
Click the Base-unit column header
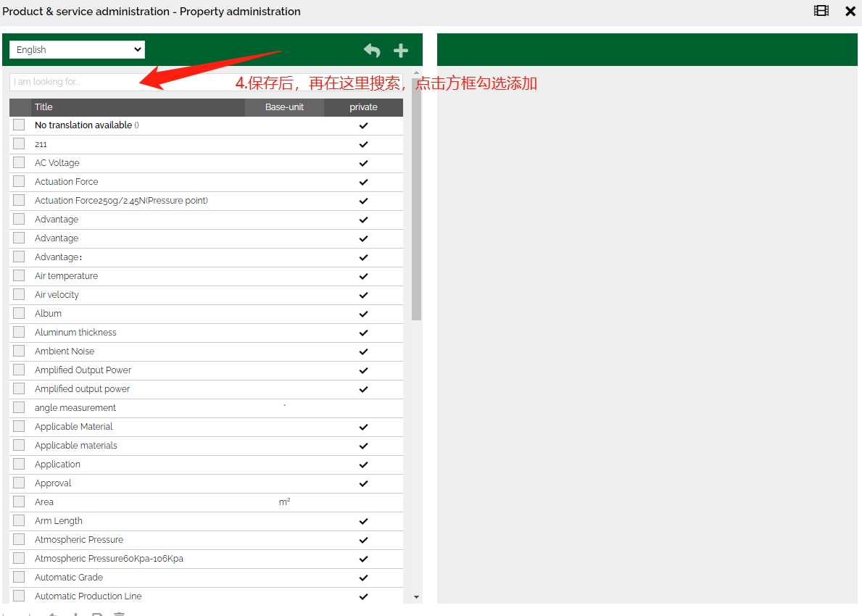tap(284, 107)
